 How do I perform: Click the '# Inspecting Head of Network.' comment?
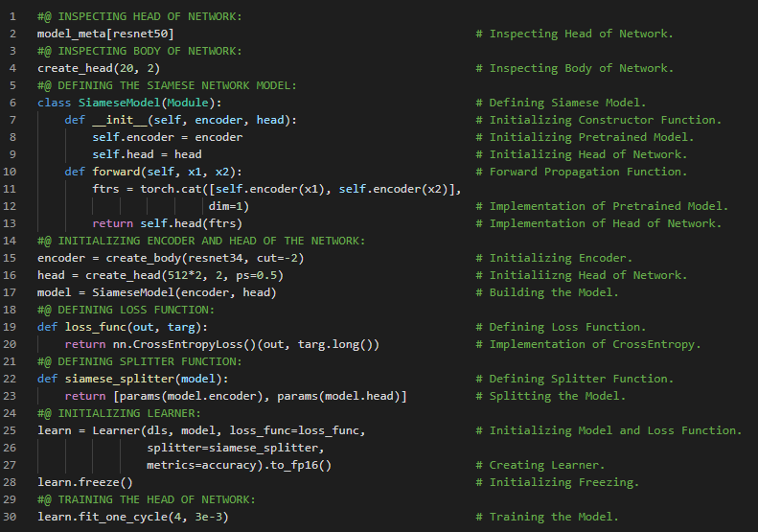[x=581, y=34]
